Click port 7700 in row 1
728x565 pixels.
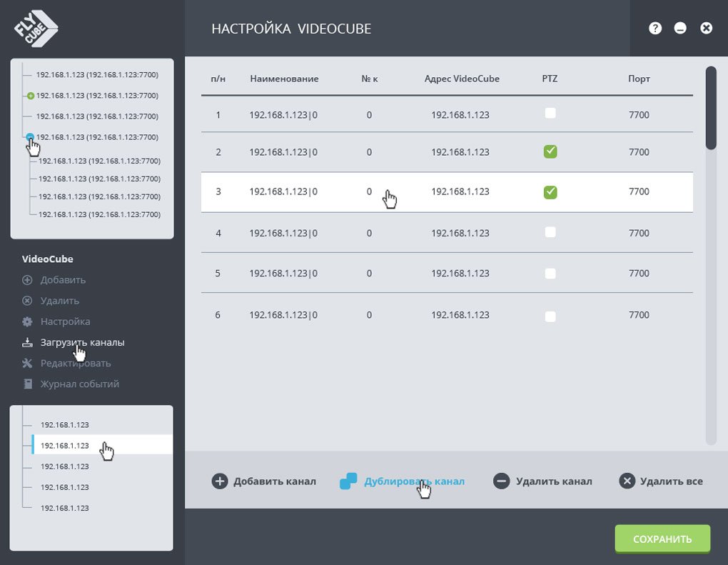tap(639, 115)
